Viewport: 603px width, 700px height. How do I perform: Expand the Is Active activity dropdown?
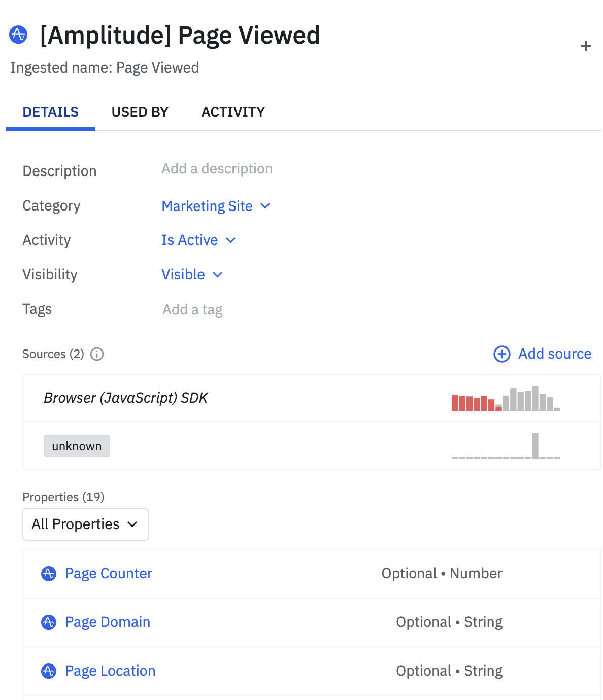coord(198,240)
